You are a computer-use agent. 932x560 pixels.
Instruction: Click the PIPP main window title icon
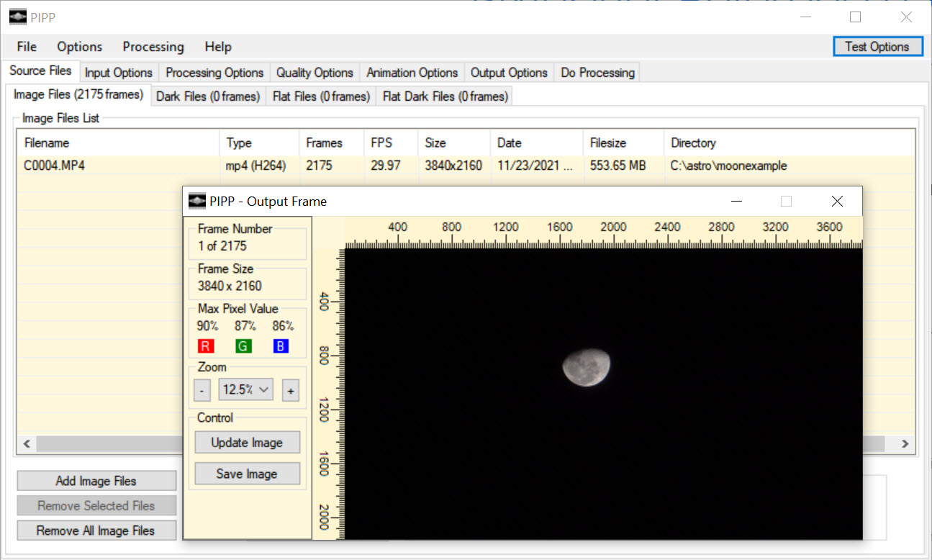17,17
